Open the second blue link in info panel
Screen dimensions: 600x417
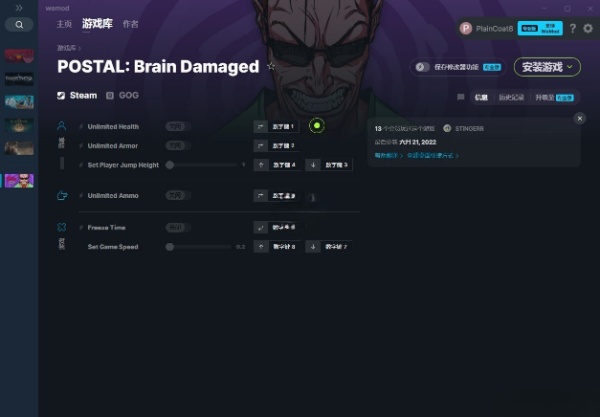[x=433, y=156]
